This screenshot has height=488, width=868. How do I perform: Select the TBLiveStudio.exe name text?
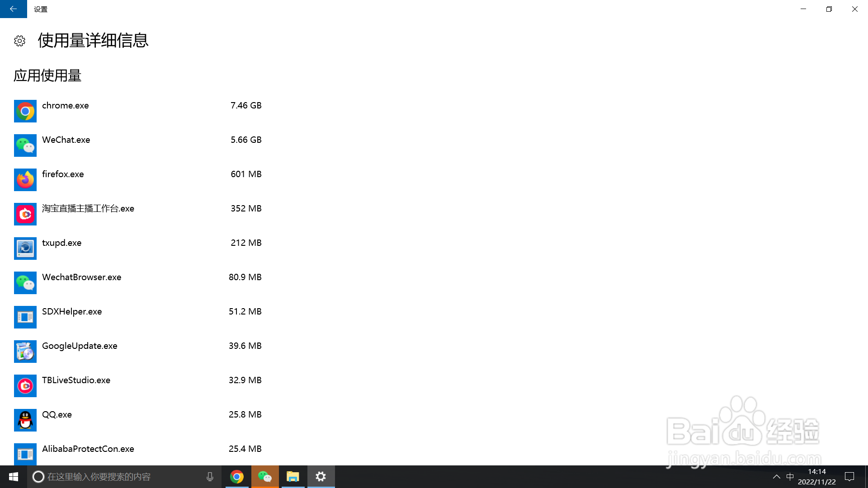click(76, 380)
